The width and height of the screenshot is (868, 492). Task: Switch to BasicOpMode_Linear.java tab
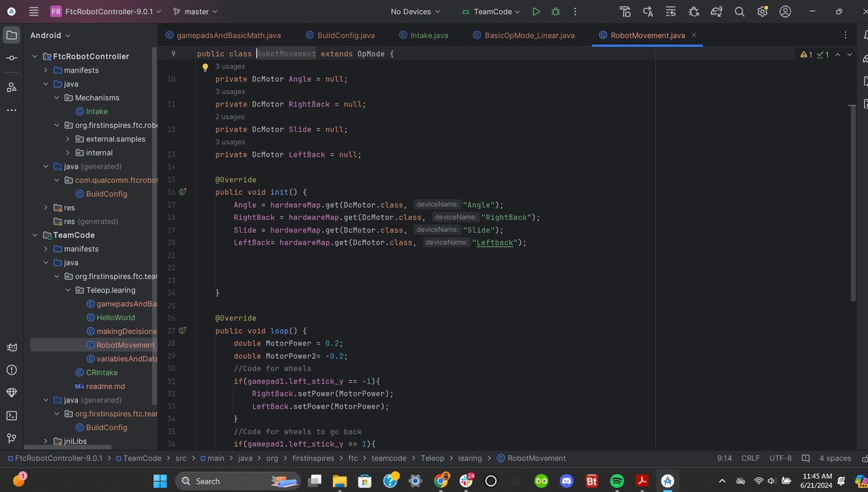529,35
